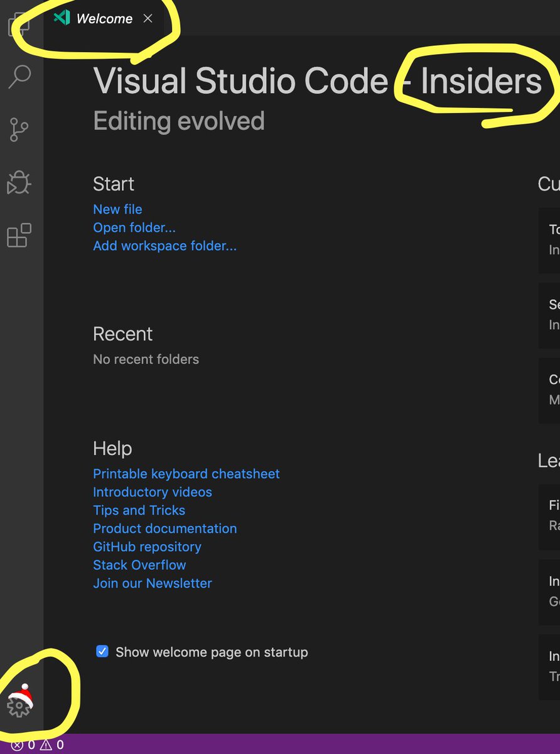Click the 'Recent' section heading
Screen dimensions: 560x754
pos(123,334)
